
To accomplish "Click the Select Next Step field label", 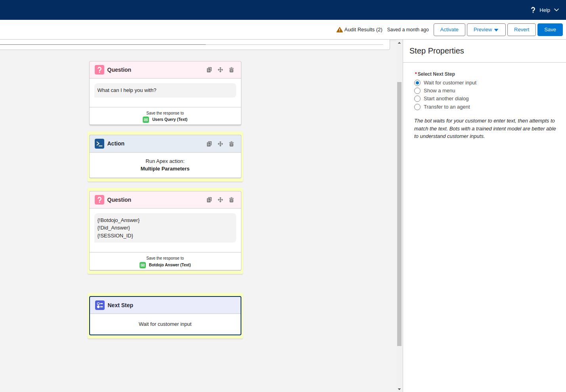I will [436, 74].
